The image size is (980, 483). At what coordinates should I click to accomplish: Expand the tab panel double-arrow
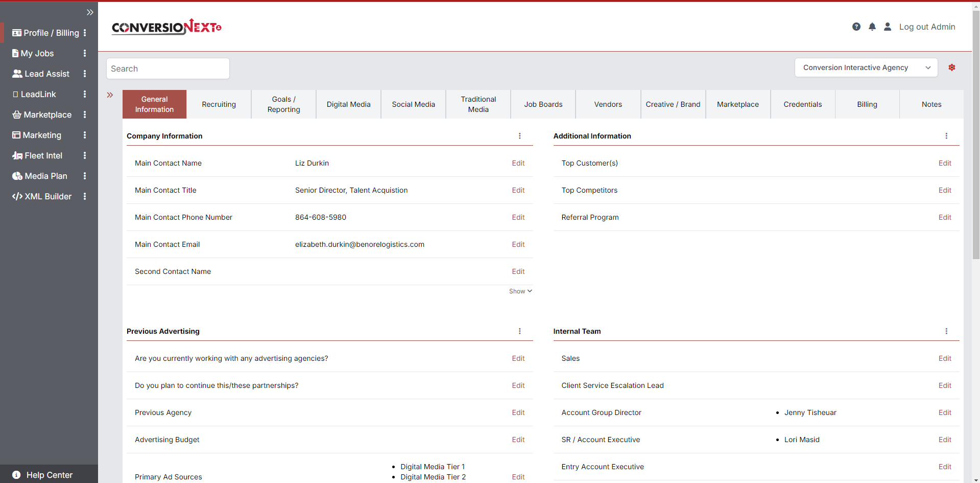110,95
